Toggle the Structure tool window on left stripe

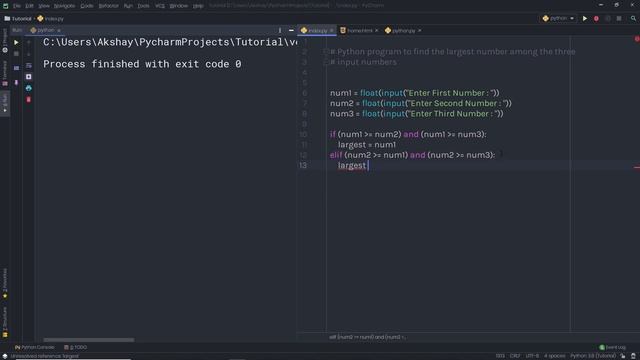tap(5, 322)
